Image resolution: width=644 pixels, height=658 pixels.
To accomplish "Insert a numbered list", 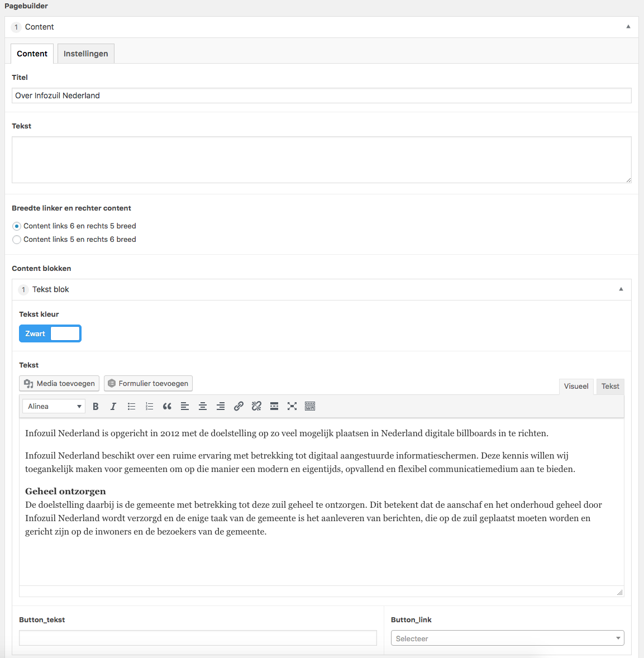I will click(149, 406).
